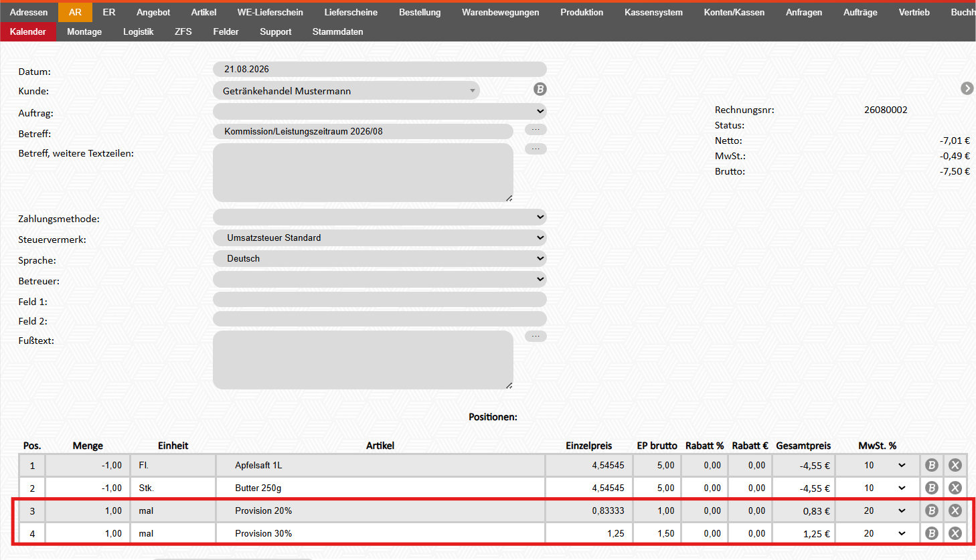976x560 pixels.
Task: Open the Kunde dropdown Getränkehandel Mustermann
Action: [346, 91]
